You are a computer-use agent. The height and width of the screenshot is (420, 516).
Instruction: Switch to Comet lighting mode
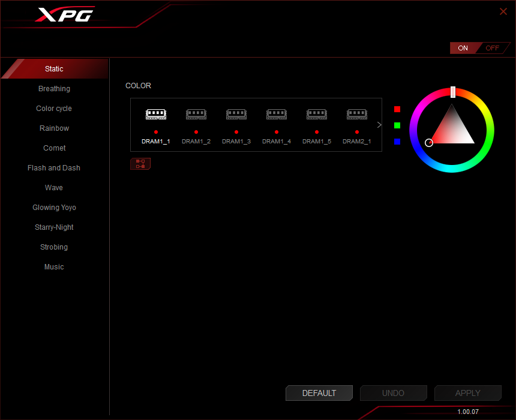pyautogui.click(x=54, y=148)
